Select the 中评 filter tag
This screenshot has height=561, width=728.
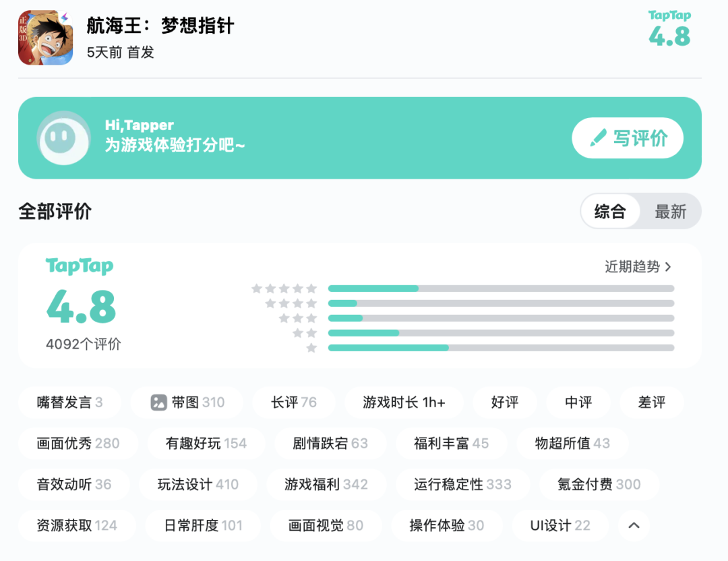pos(578,403)
